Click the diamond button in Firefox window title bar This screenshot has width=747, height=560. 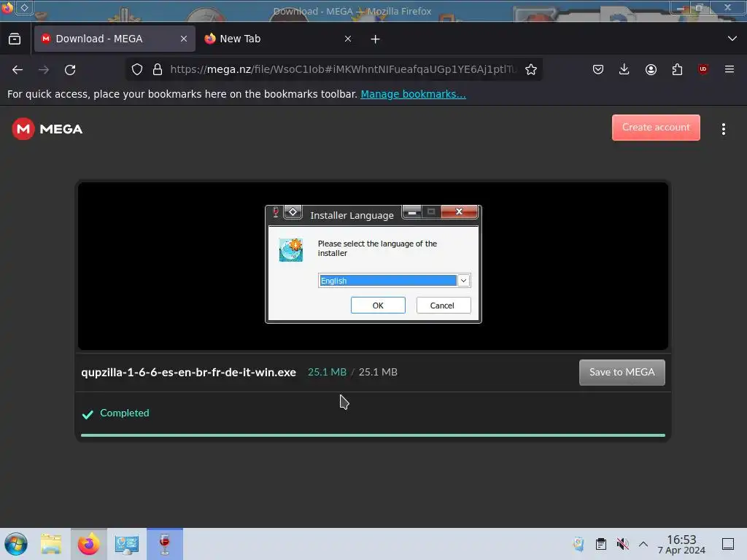click(x=24, y=7)
